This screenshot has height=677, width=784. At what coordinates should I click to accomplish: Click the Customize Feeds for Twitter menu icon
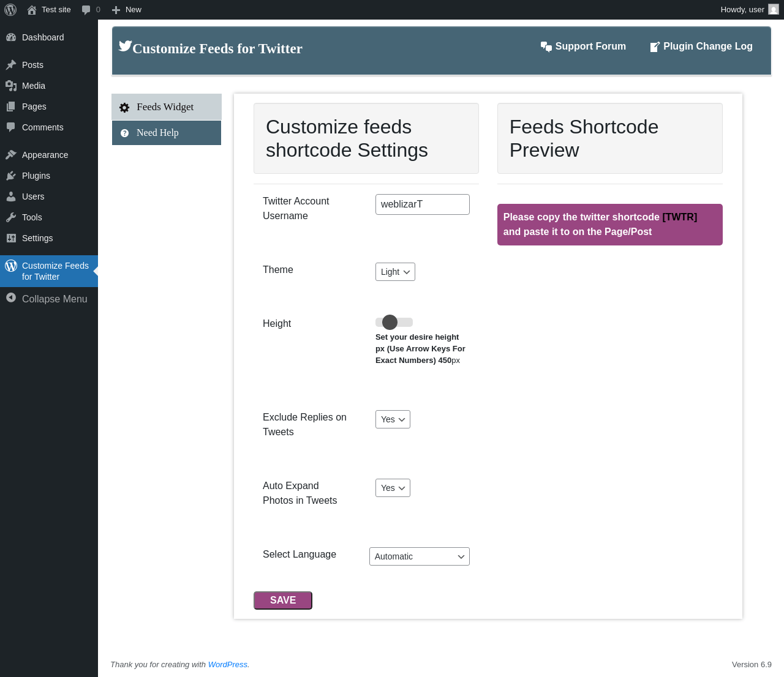pyautogui.click(x=11, y=266)
